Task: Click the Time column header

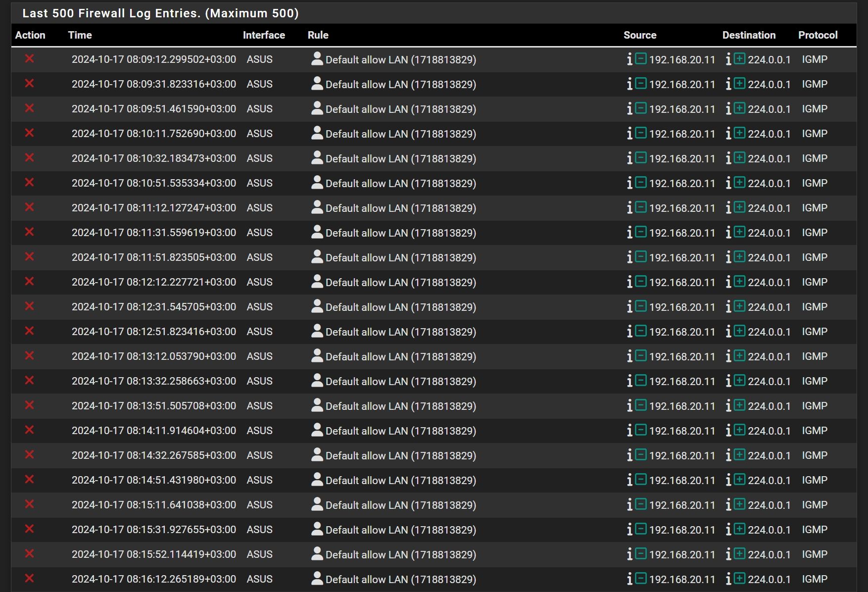Action: (80, 35)
